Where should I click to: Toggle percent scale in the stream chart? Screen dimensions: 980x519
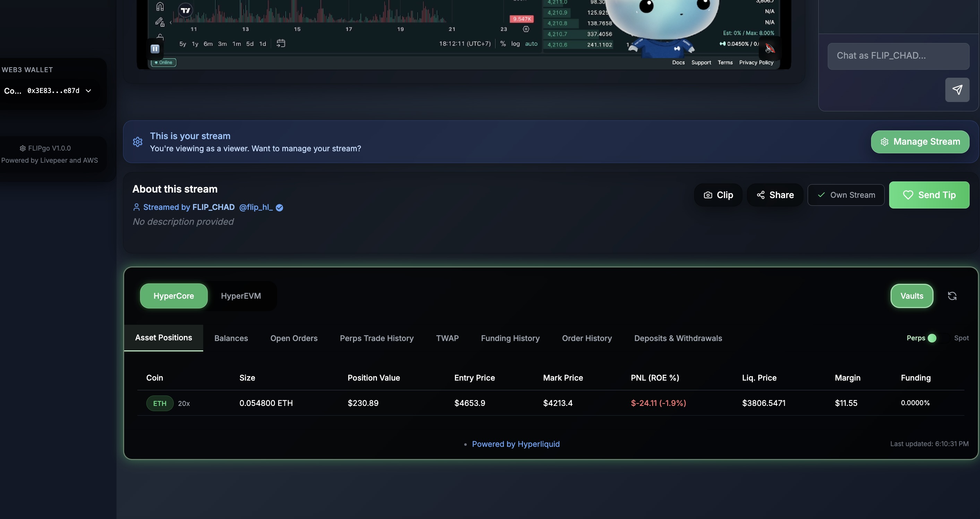[x=503, y=44]
